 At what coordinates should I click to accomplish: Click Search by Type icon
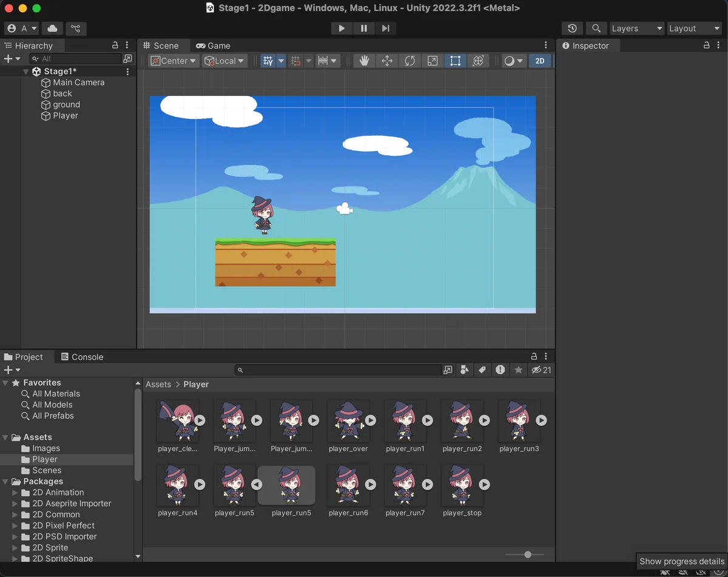coord(465,369)
